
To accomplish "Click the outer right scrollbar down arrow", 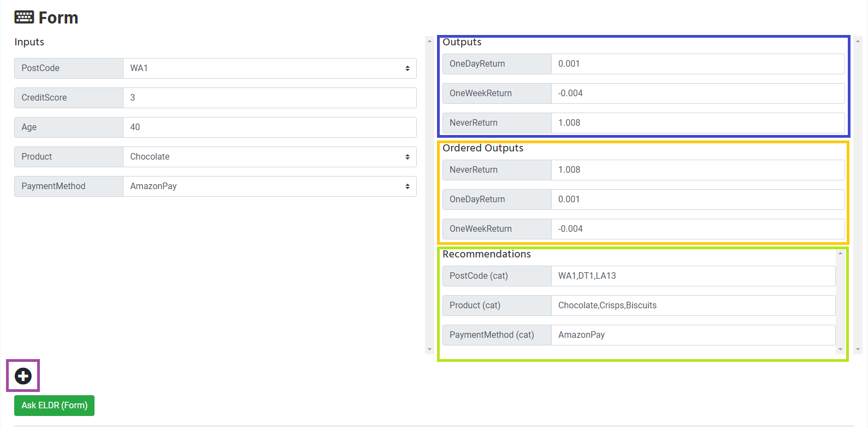I will [x=858, y=349].
